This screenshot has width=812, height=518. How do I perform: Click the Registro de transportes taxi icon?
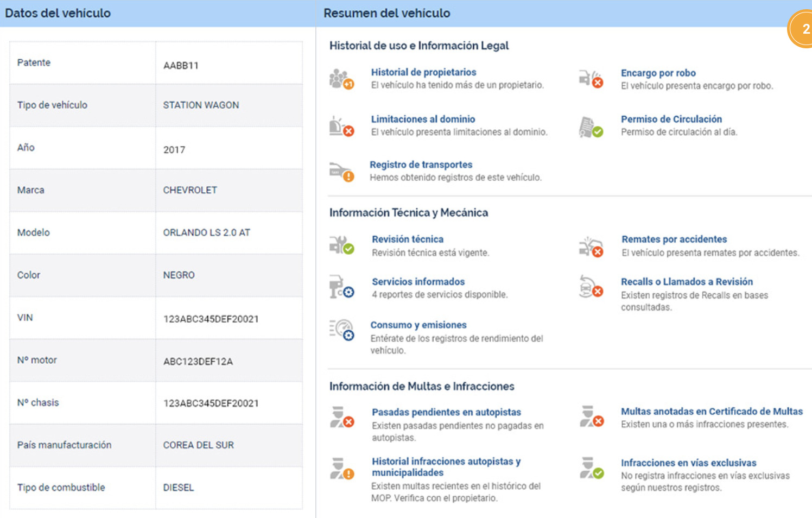pyautogui.click(x=341, y=172)
